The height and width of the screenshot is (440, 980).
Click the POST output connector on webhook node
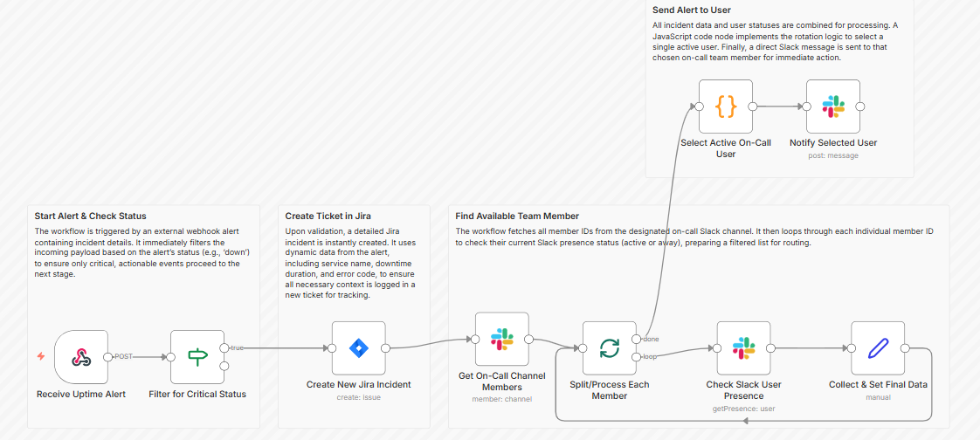(x=108, y=357)
